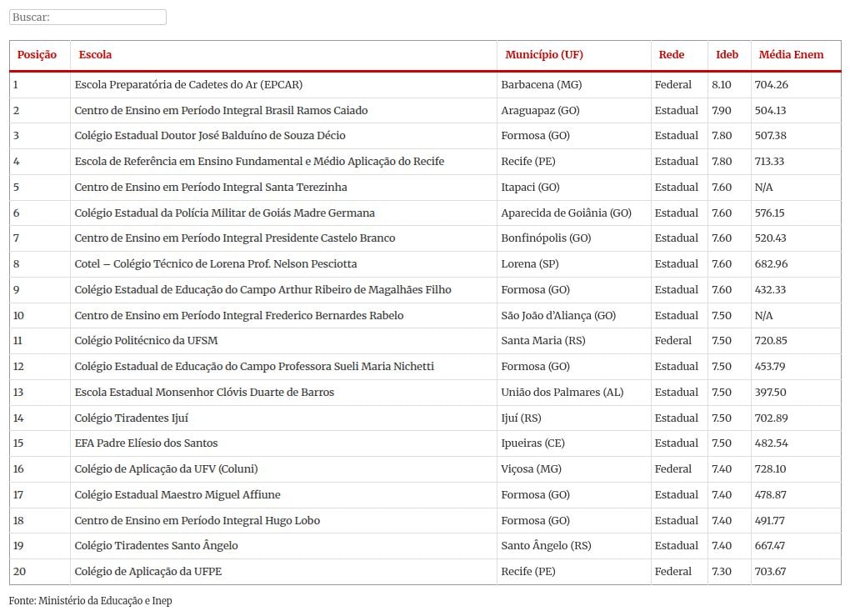Click Ideb value 7.90
This screenshot has width=850, height=616.
(722, 111)
